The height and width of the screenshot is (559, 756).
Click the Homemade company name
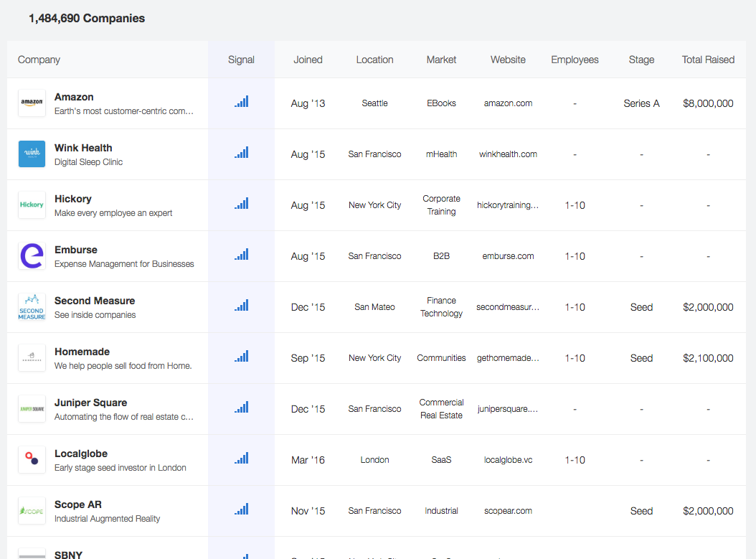[82, 352]
